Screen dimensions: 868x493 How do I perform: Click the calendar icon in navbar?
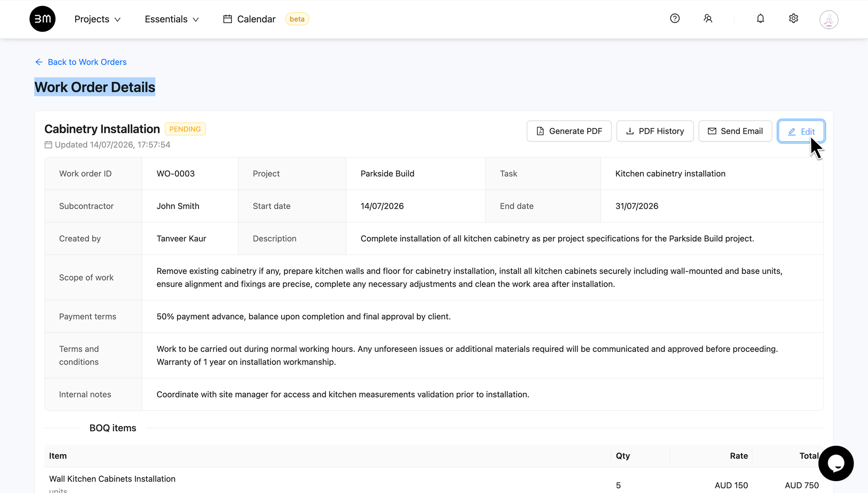(x=228, y=19)
